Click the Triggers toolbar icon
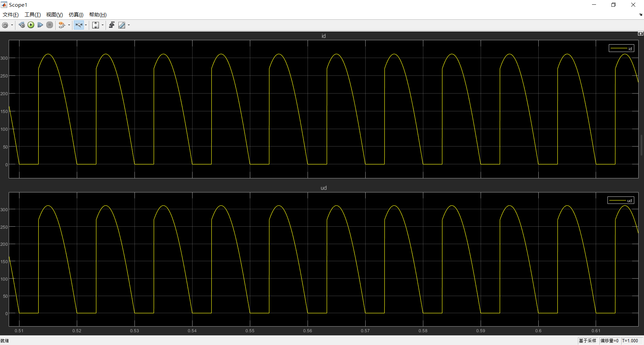This screenshot has width=644, height=345. pos(112,25)
